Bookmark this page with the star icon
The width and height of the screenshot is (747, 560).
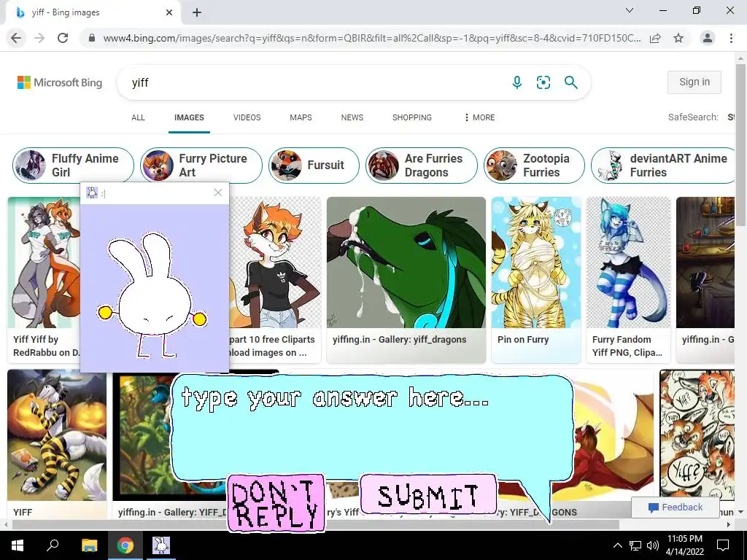[x=678, y=38]
